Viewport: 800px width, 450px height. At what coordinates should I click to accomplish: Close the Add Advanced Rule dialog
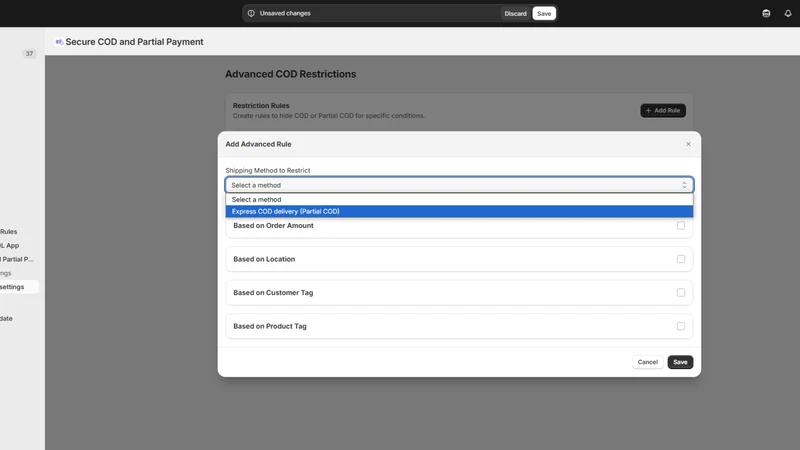(688, 144)
